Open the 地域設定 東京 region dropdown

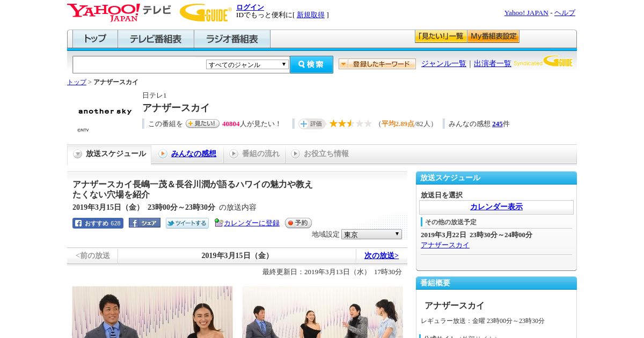click(371, 234)
